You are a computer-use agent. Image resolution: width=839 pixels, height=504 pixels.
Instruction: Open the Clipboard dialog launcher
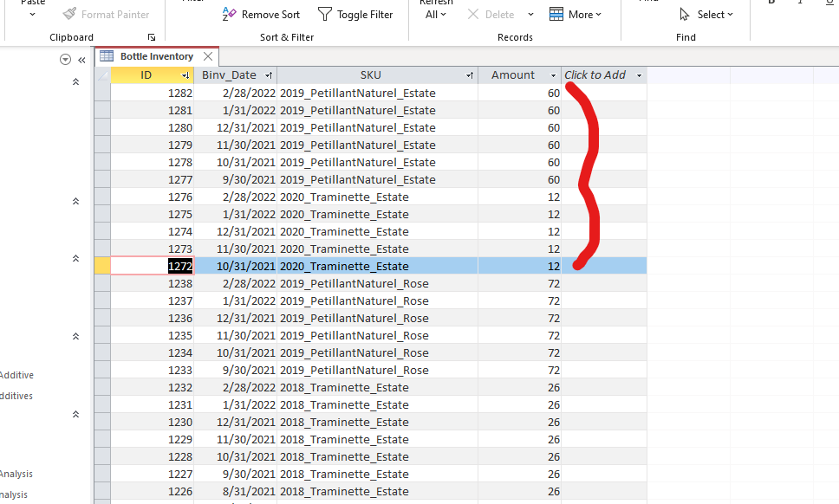pos(152,37)
